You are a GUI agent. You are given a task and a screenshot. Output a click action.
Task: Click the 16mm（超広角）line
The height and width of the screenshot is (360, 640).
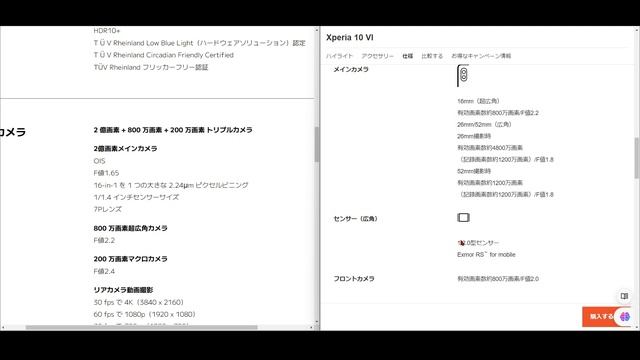(478, 101)
